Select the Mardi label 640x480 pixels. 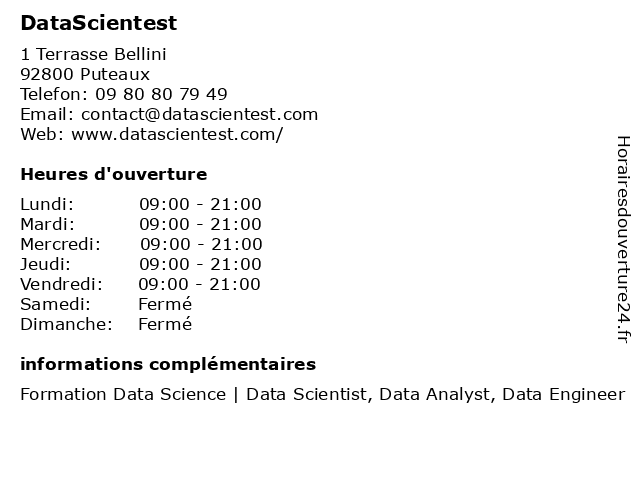[x=48, y=224]
